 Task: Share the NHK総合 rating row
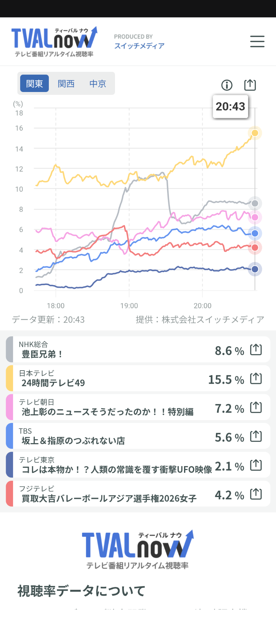coord(256,350)
